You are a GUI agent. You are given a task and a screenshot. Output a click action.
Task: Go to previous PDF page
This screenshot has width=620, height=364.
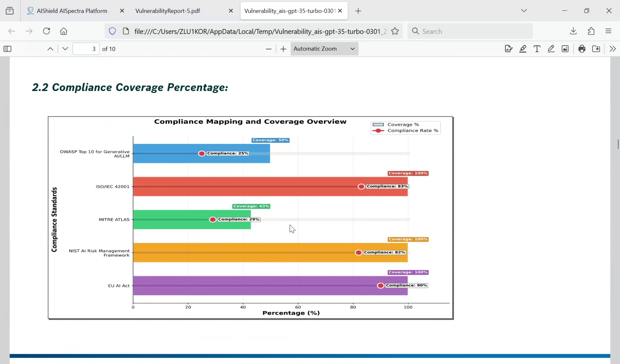point(50,49)
